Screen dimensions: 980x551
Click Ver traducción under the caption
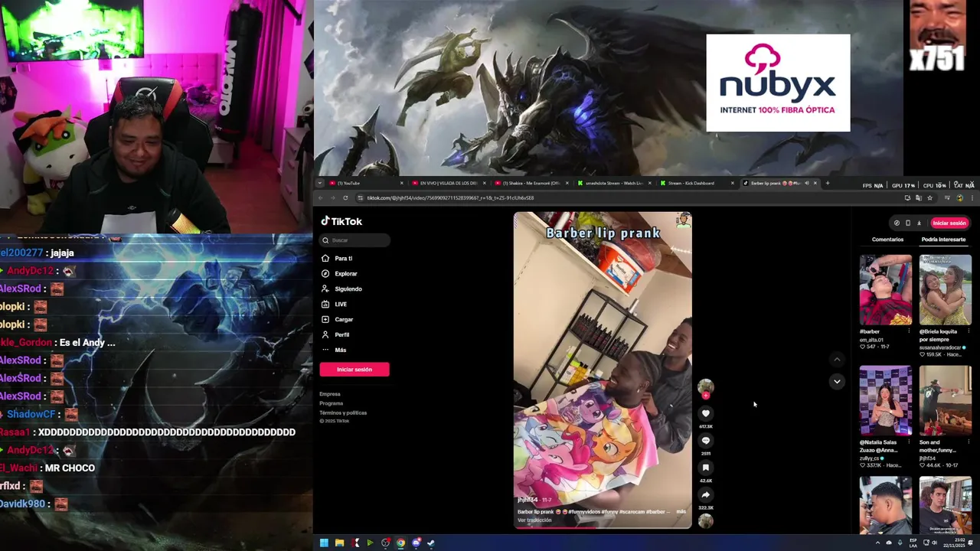pyautogui.click(x=534, y=520)
